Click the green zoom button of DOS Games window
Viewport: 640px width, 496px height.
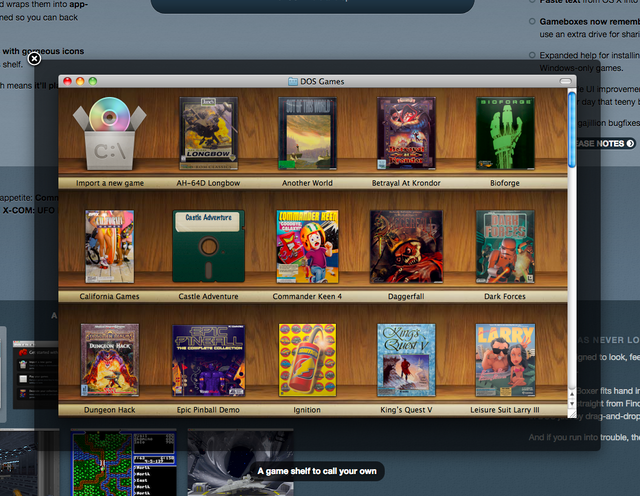point(93,81)
